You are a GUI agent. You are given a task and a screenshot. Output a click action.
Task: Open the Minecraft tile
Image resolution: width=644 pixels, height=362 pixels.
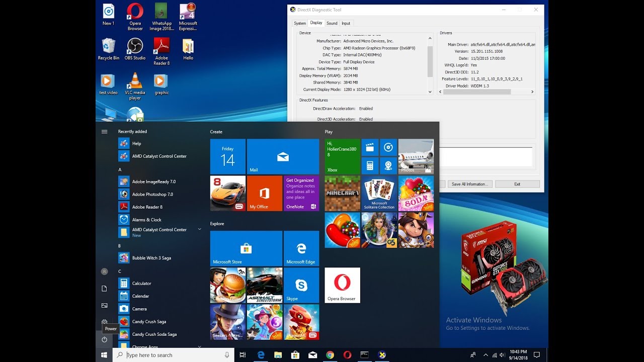coord(343,193)
